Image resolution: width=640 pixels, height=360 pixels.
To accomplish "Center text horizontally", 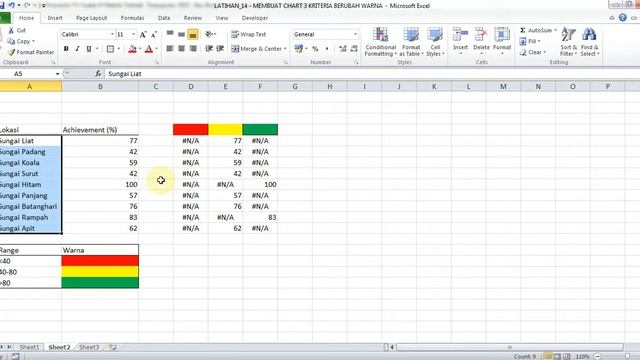I will (x=181, y=49).
